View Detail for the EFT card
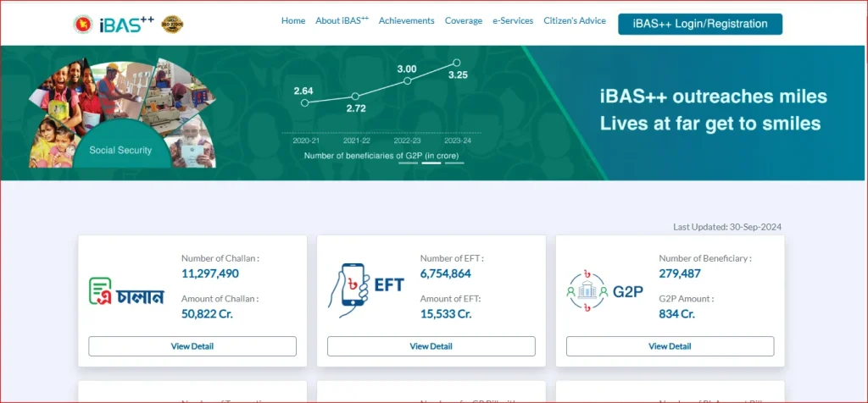The width and height of the screenshot is (868, 403). [431, 346]
